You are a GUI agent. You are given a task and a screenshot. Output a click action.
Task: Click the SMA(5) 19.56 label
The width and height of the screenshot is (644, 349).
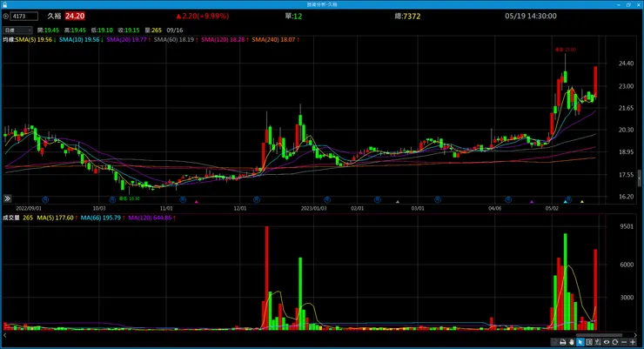36,40
